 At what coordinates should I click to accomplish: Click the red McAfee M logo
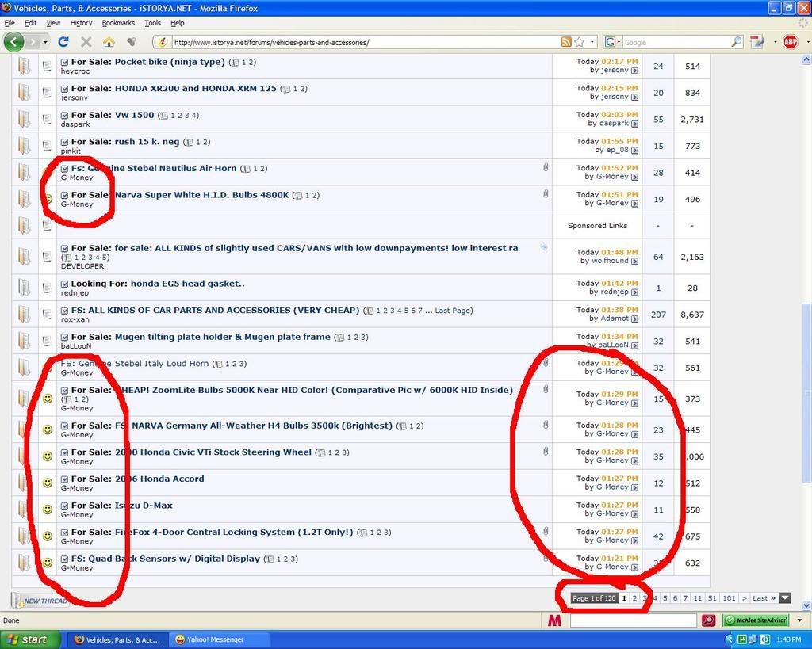554,620
